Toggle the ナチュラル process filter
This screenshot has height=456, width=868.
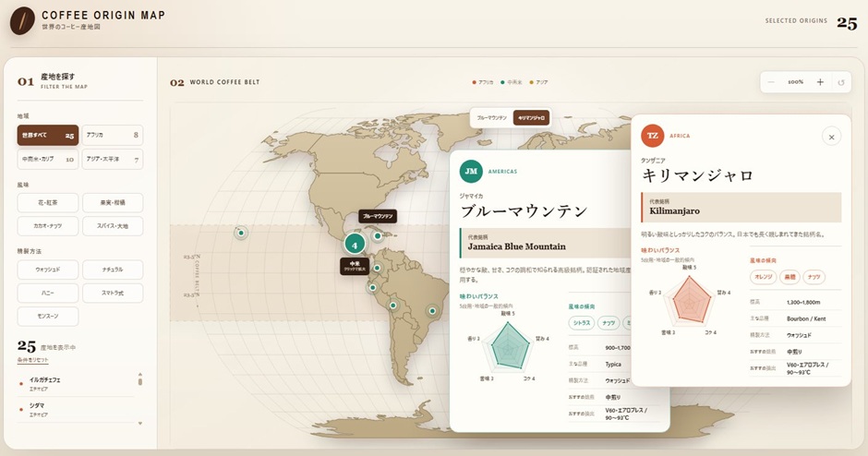click(x=113, y=270)
